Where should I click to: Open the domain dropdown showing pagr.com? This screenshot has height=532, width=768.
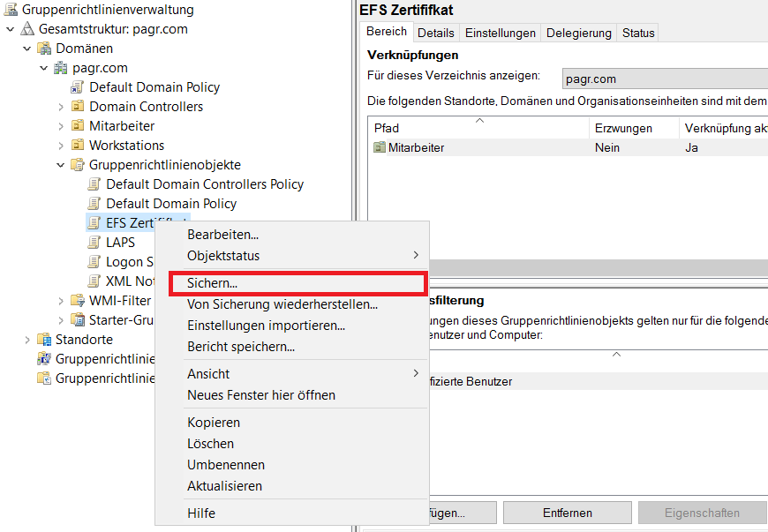pyautogui.click(x=664, y=79)
